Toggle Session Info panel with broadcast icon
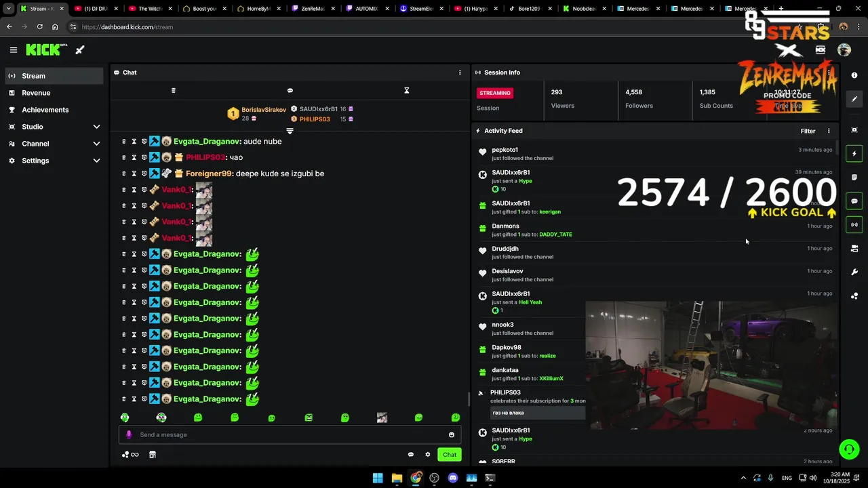Image resolution: width=868 pixels, height=488 pixels. point(854,224)
